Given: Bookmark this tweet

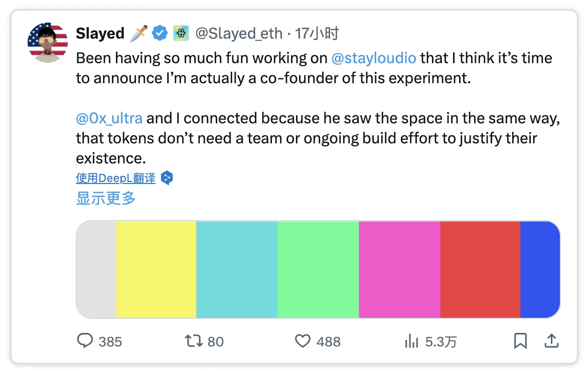Looking at the screenshot, I should coord(520,341).
